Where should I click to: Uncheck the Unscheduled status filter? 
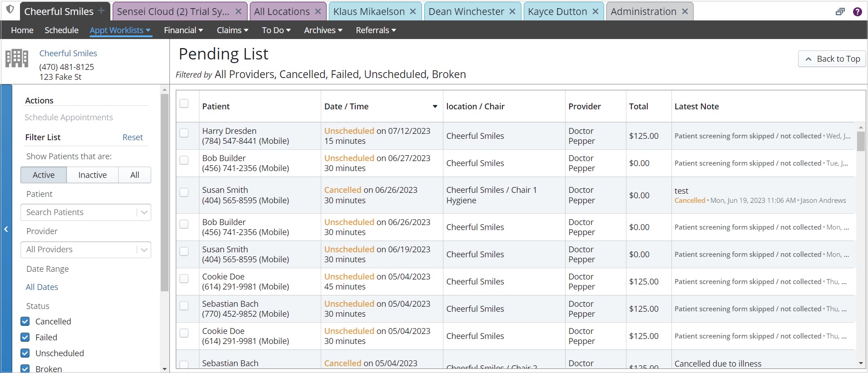click(x=25, y=353)
